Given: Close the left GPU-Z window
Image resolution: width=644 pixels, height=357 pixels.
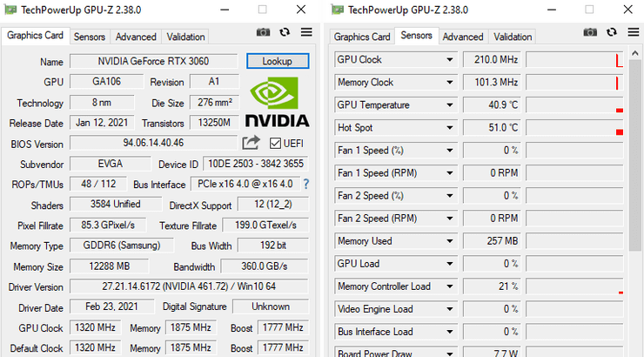Looking at the screenshot, I should (301, 10).
